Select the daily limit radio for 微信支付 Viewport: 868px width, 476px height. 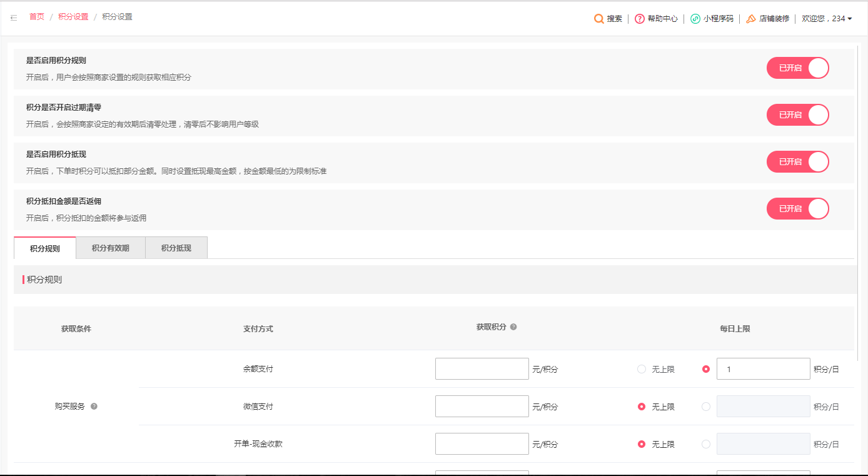click(x=706, y=407)
